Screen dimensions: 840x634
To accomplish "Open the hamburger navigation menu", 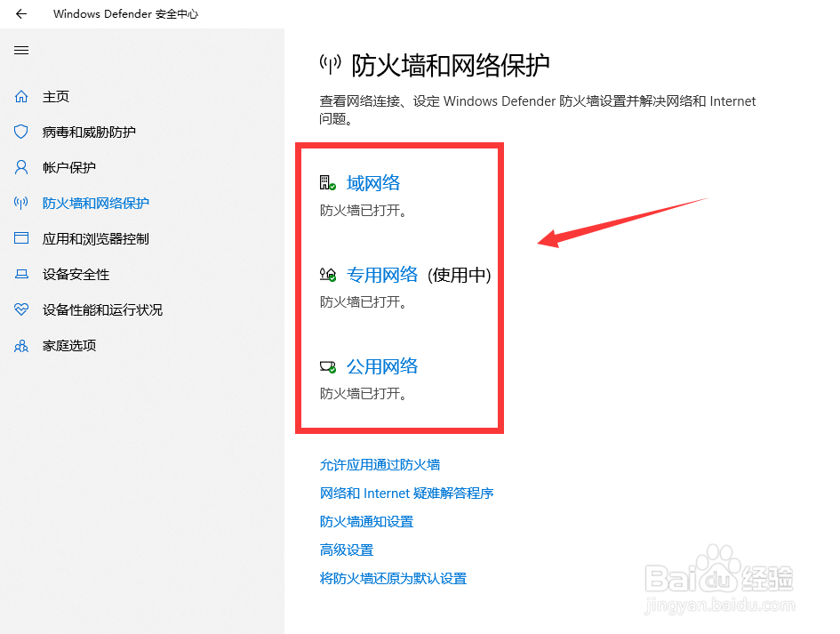I will point(21,51).
